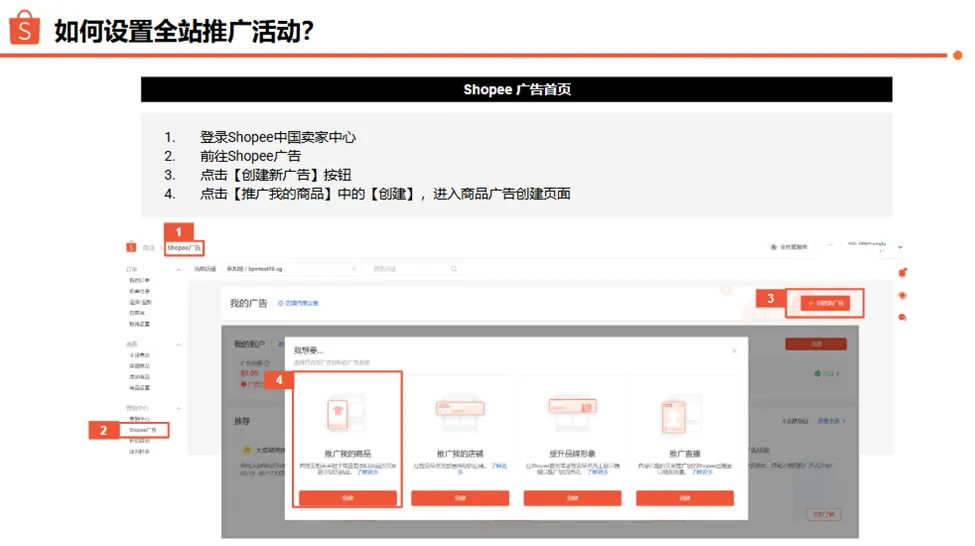Click 创建 under 推广直播
975x546 pixels.
(x=685, y=498)
